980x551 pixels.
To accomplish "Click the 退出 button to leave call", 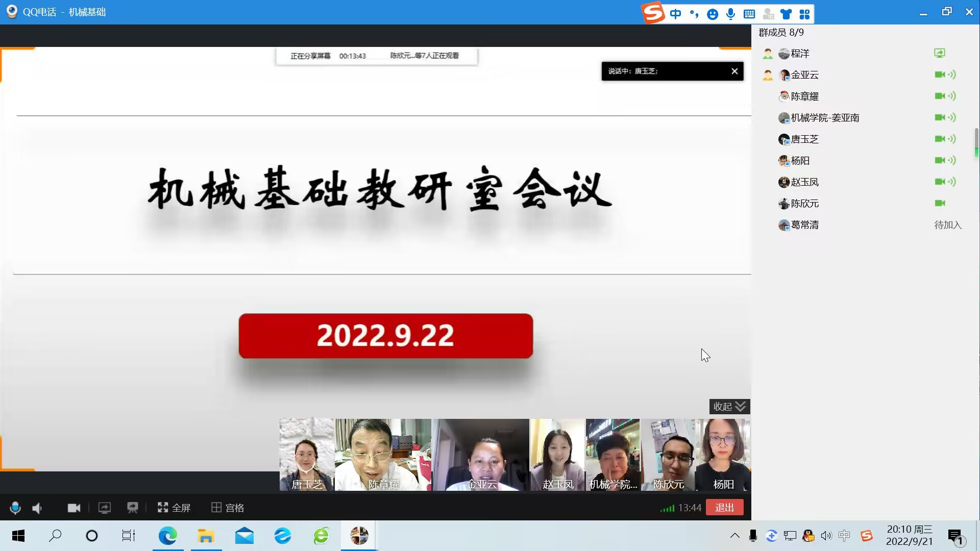I will click(724, 508).
